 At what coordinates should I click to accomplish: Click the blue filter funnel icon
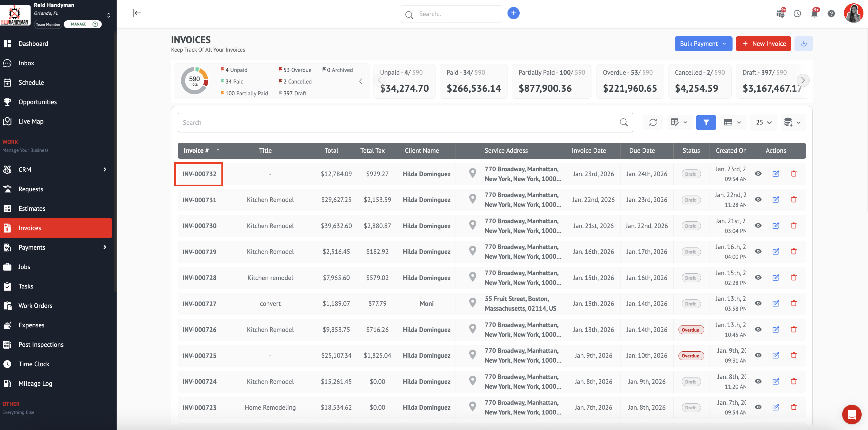(706, 122)
